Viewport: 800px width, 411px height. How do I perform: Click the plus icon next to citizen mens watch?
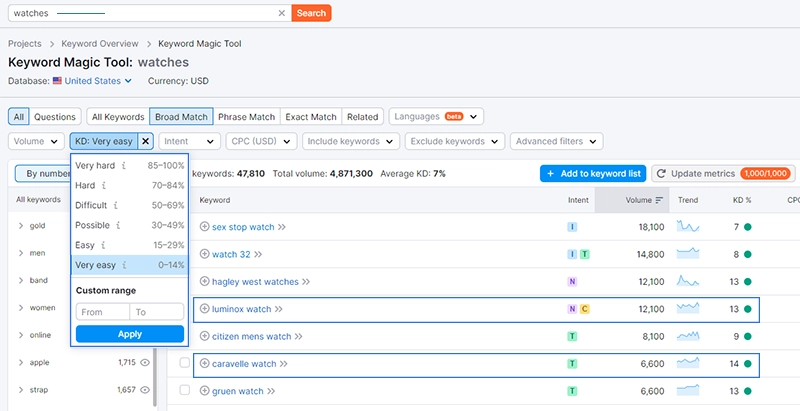205,336
